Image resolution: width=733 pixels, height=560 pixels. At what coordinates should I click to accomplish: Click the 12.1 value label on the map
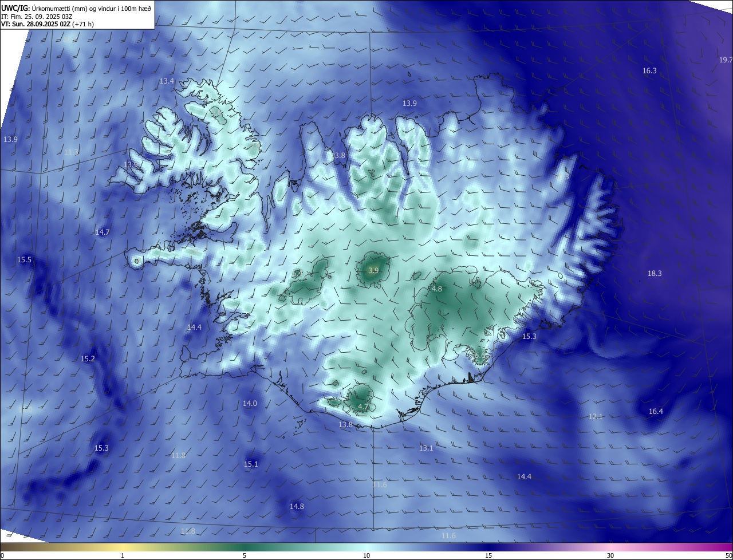596,417
